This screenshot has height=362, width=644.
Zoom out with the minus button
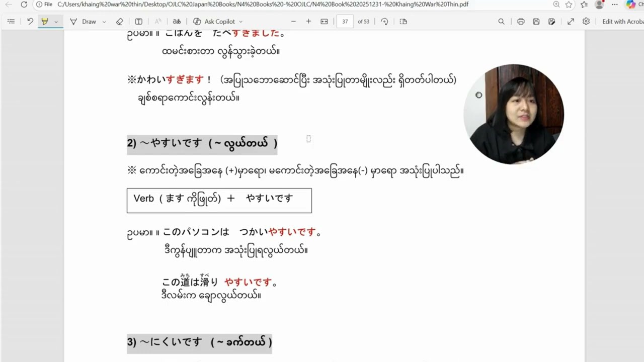click(x=293, y=22)
